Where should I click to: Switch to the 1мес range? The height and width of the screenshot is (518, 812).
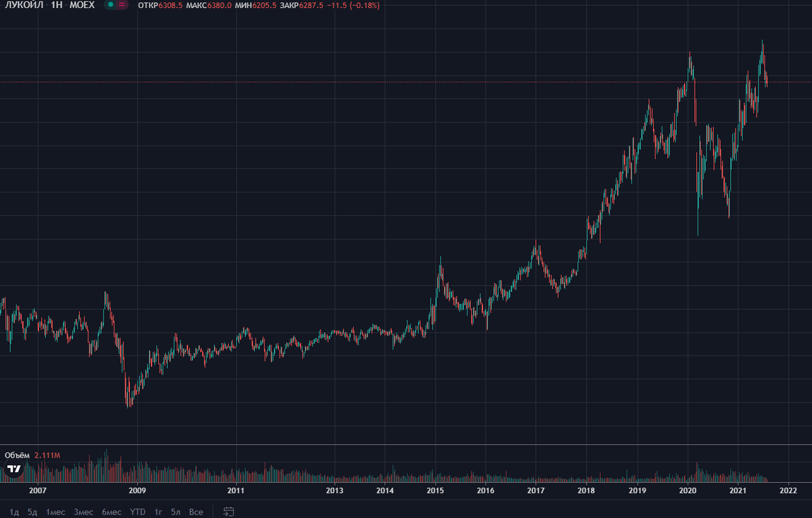pyautogui.click(x=55, y=512)
